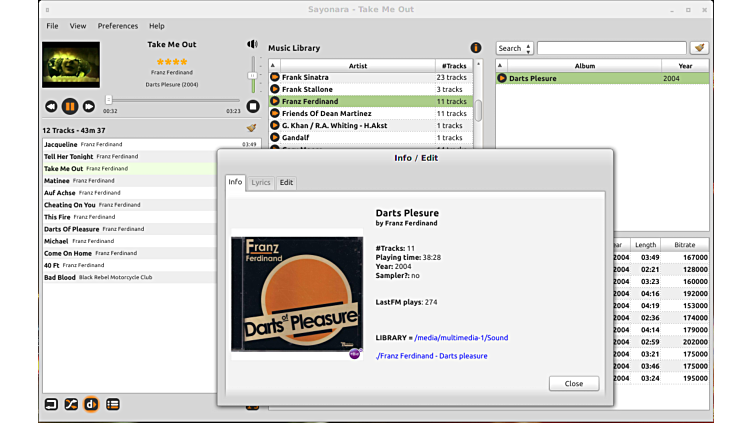Stop playback with the stop button

pyautogui.click(x=253, y=106)
